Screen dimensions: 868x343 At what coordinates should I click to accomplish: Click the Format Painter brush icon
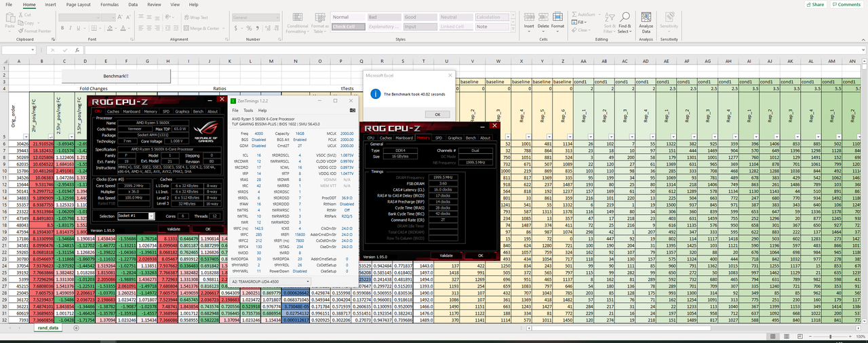(x=20, y=31)
